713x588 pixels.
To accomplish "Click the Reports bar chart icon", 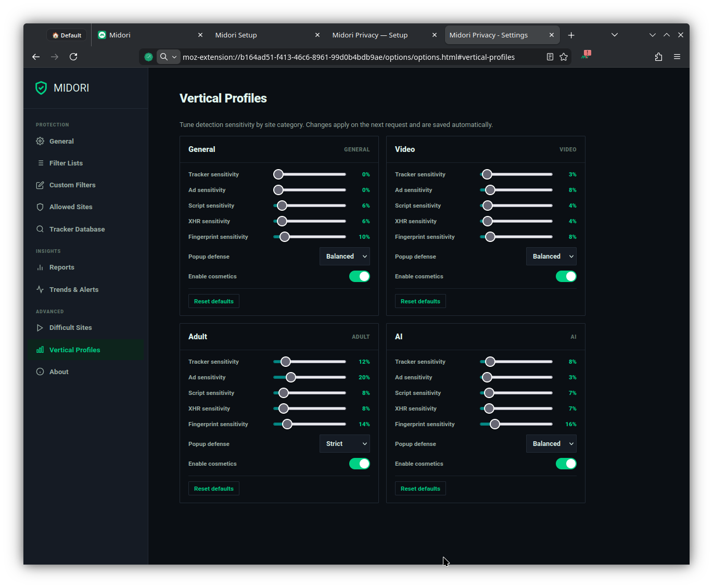I will point(40,267).
